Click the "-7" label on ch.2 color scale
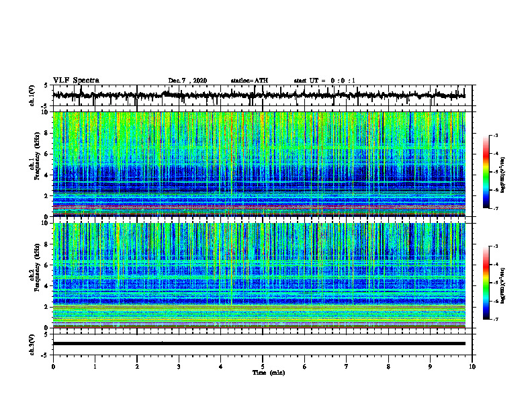Screen dimensions: 532x411 click(495, 319)
